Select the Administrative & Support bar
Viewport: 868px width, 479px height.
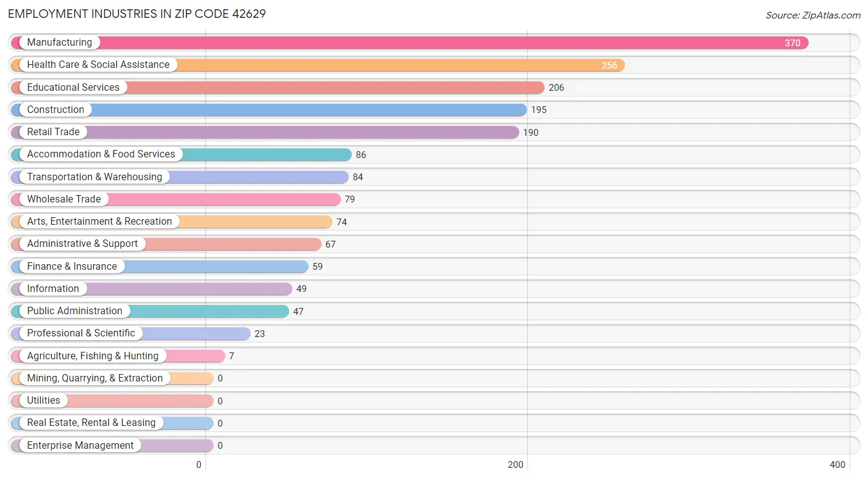[166, 244]
